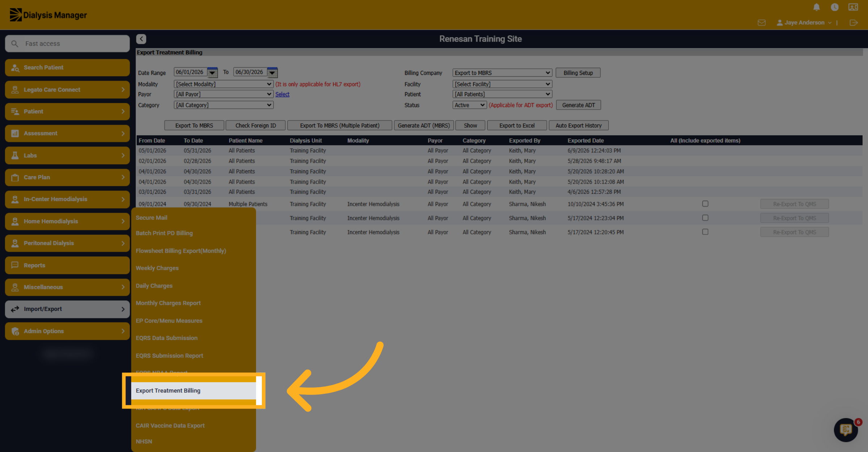Viewport: 868px width, 452px height.
Task: Open the contact card icon in header
Action: pos(853,7)
